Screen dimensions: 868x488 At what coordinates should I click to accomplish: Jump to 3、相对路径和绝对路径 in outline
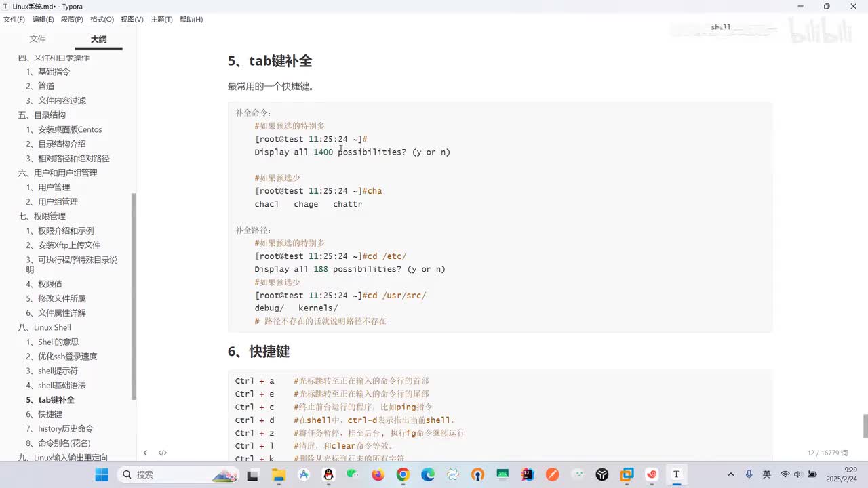click(x=68, y=158)
